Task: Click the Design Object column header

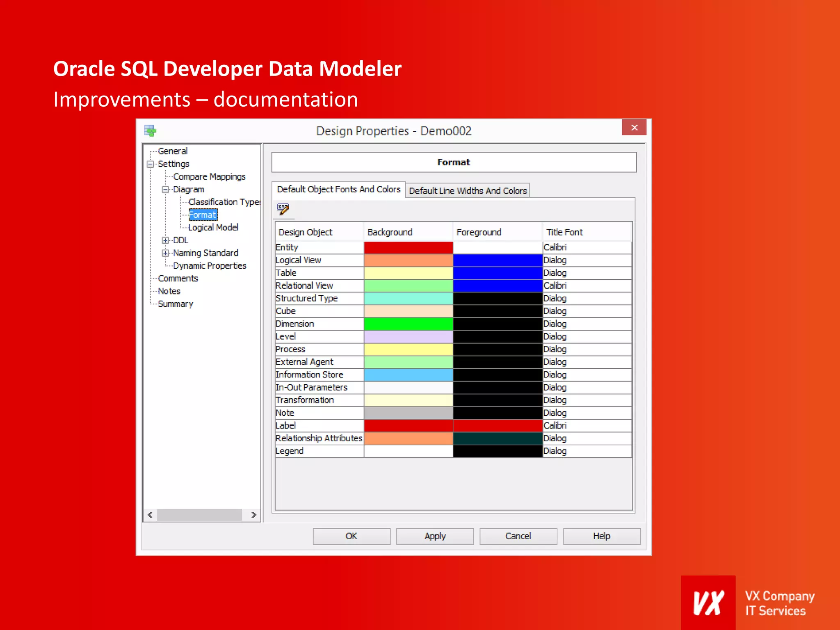Action: click(x=319, y=232)
